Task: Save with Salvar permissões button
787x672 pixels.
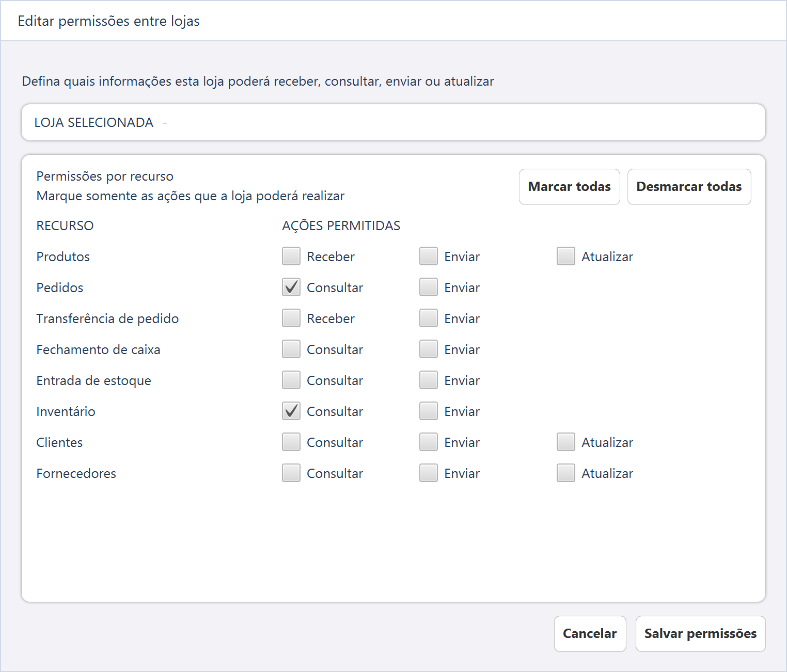Action: coord(700,634)
